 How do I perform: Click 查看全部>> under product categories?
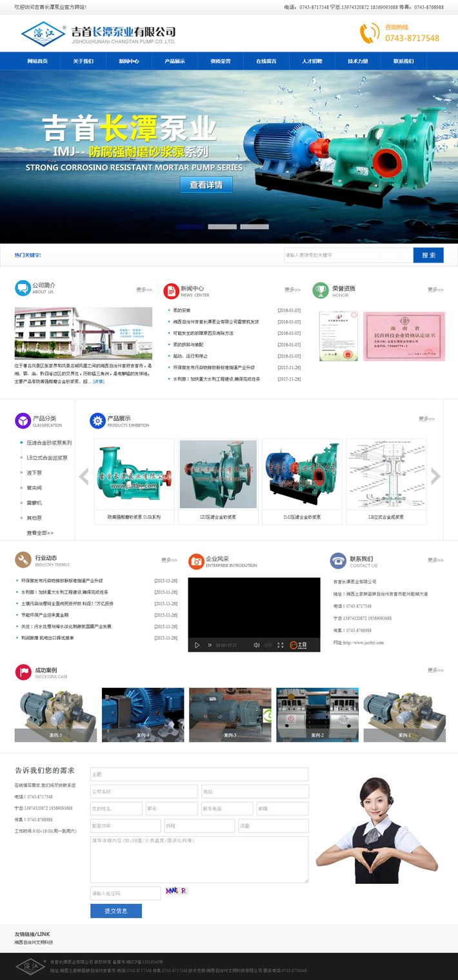point(40,533)
